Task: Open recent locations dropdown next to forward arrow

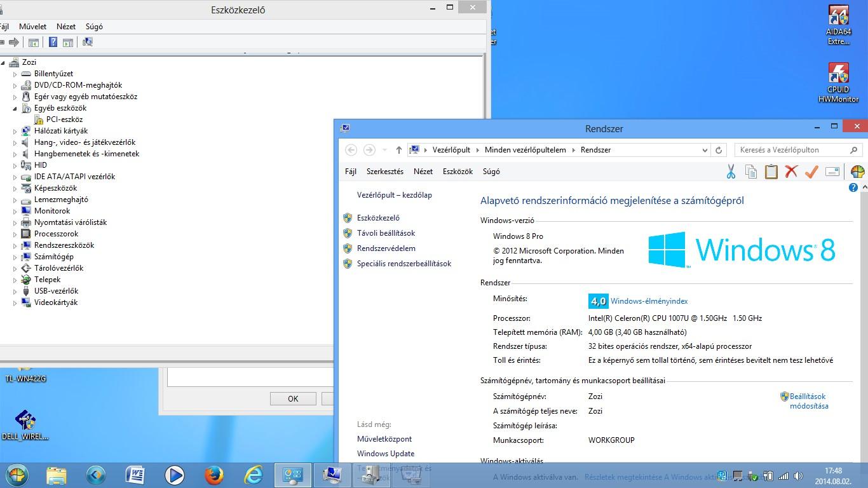Action: [x=384, y=150]
